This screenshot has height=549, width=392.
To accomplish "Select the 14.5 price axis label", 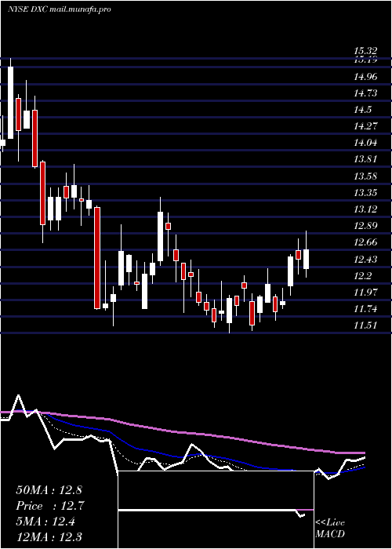I will [x=362, y=110].
